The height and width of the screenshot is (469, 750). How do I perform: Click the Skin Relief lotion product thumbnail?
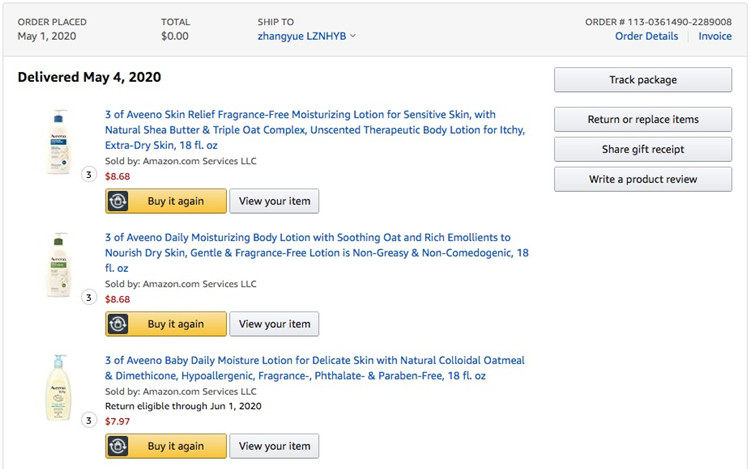(x=58, y=141)
